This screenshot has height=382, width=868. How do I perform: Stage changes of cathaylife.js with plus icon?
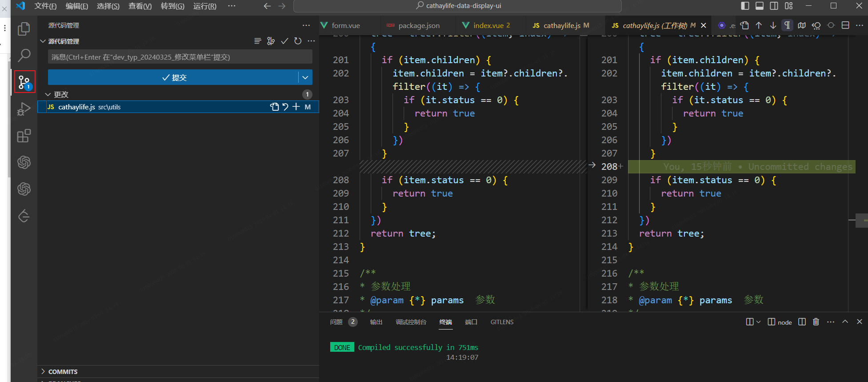pos(296,107)
